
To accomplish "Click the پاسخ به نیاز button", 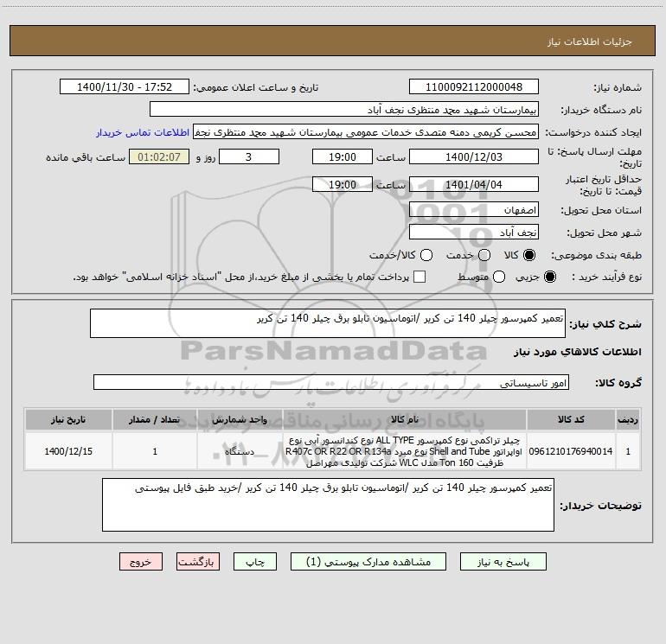I will pos(503,562).
